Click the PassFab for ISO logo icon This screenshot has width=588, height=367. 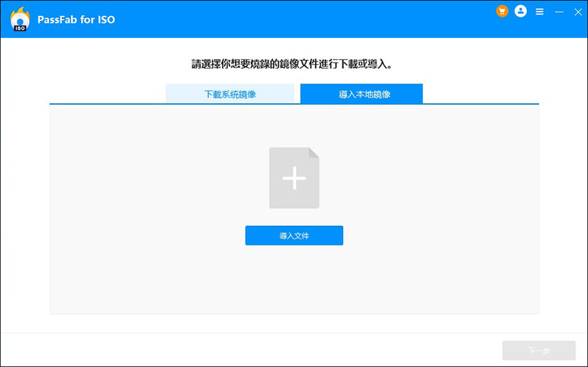pyautogui.click(x=20, y=19)
